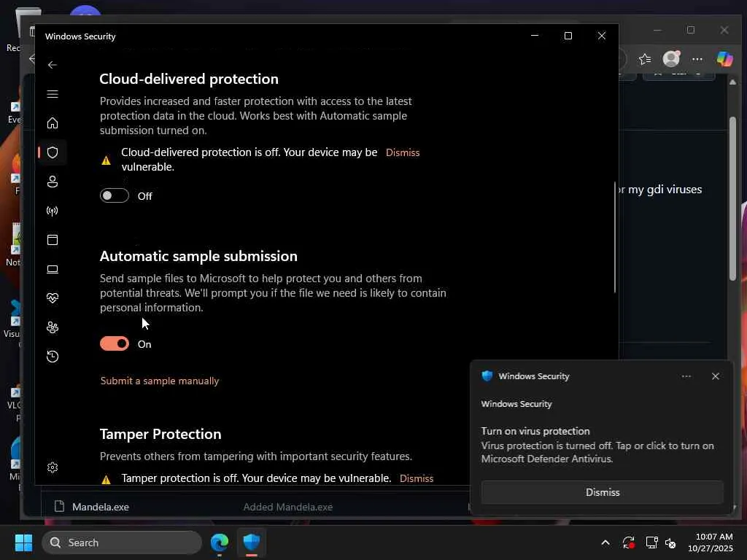Open Microsoft Edge from the taskbar
The width and height of the screenshot is (747, 560).
(220, 542)
